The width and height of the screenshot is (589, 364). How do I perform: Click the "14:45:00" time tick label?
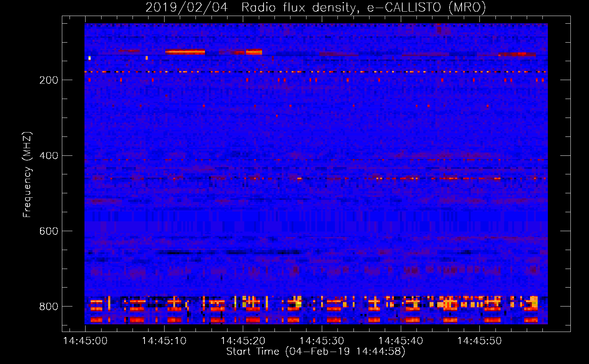point(85,341)
